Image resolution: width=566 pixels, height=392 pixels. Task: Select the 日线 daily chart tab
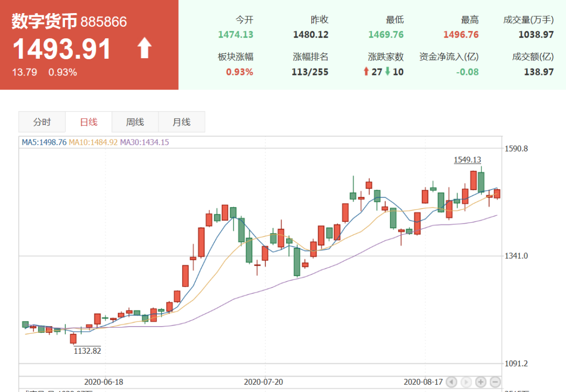pyautogui.click(x=89, y=122)
